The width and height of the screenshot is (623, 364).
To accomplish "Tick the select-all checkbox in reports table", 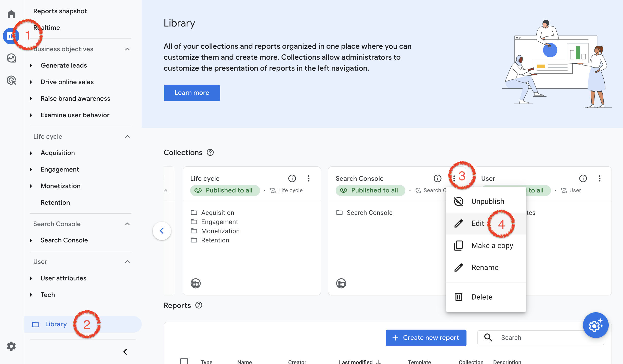I will [184, 361].
